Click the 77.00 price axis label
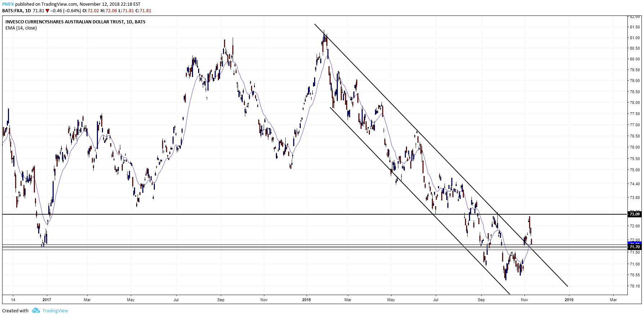This screenshot has height=317, width=644. [635, 125]
